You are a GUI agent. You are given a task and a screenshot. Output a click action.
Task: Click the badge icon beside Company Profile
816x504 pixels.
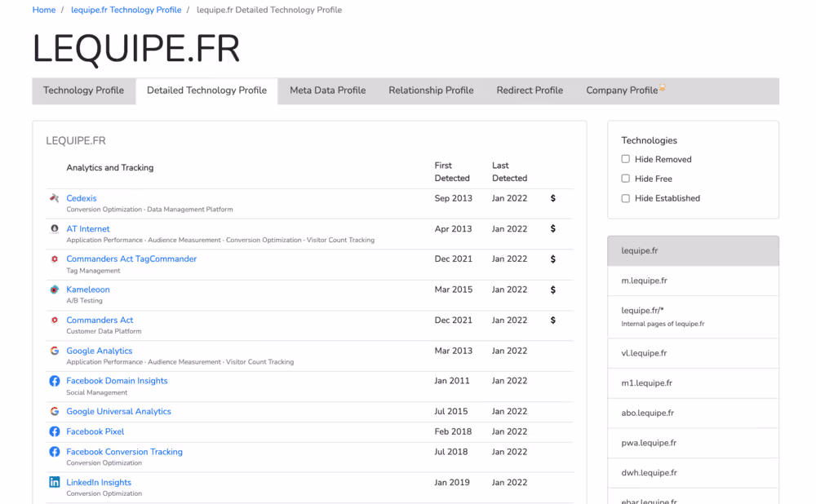tap(662, 87)
